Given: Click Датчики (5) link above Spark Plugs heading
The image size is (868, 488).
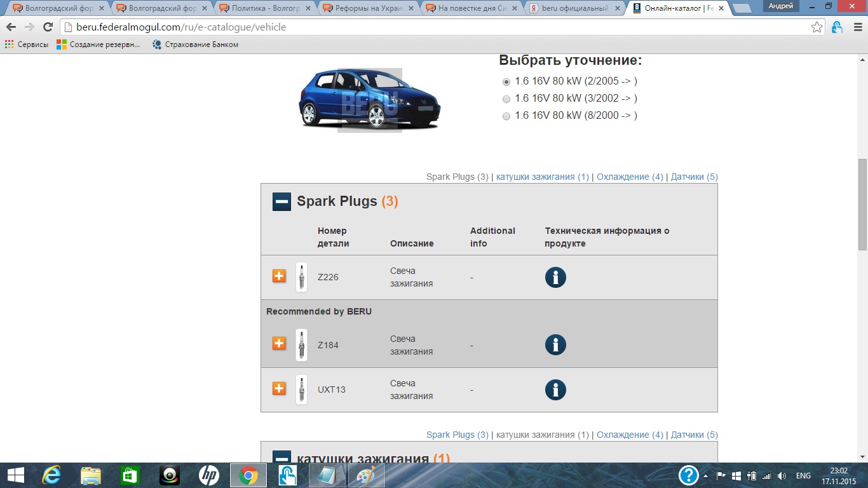Looking at the screenshot, I should tap(695, 177).
